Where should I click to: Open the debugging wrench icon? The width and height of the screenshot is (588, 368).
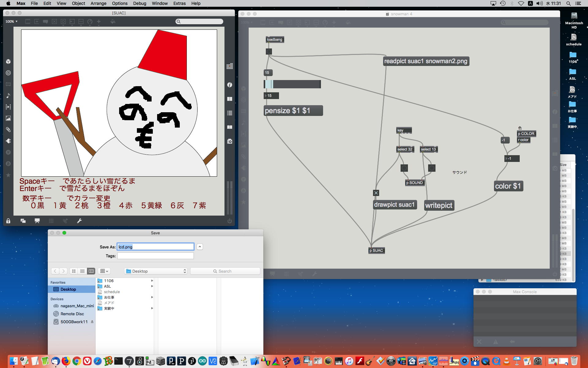[79, 221]
